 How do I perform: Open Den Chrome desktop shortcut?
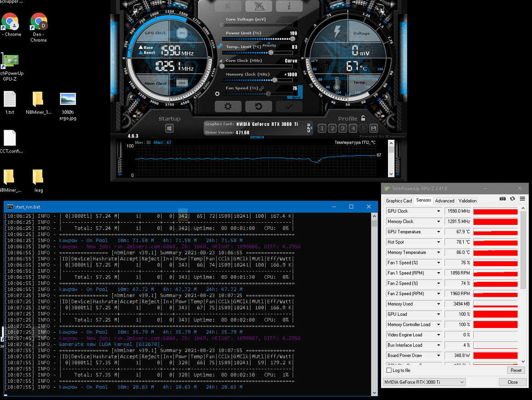tap(39, 27)
